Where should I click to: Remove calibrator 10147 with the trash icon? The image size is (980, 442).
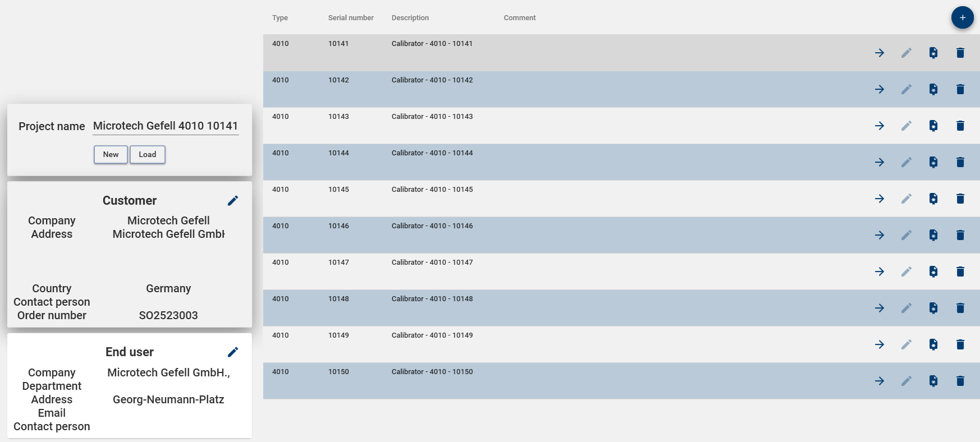(x=960, y=271)
